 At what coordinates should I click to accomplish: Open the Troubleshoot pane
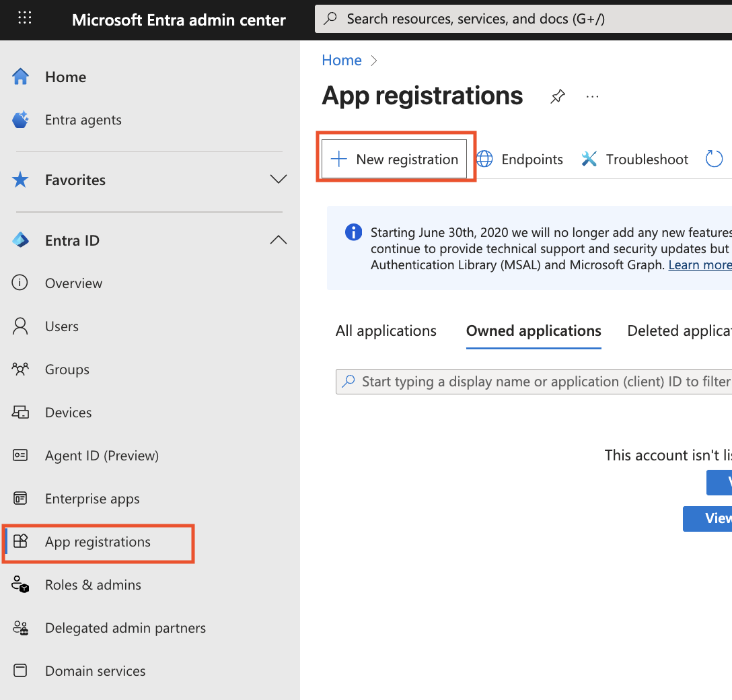[x=634, y=159]
